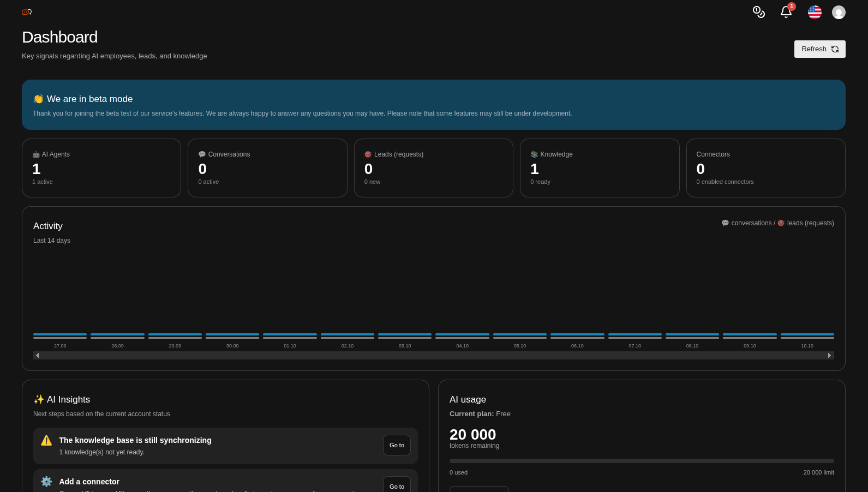Click the "0 new" text under Leads
Image resolution: width=868 pixels, height=492 pixels.
[x=373, y=182]
